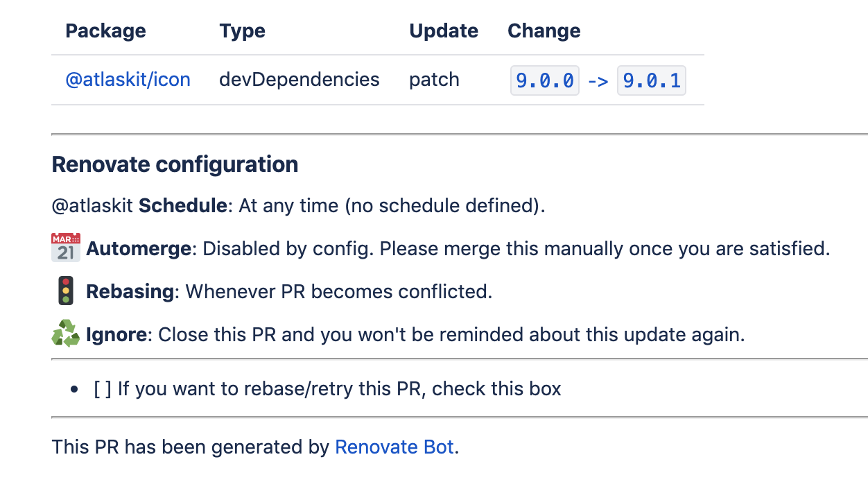
Task: Open the @atlaskit/icon package link
Action: (x=128, y=80)
